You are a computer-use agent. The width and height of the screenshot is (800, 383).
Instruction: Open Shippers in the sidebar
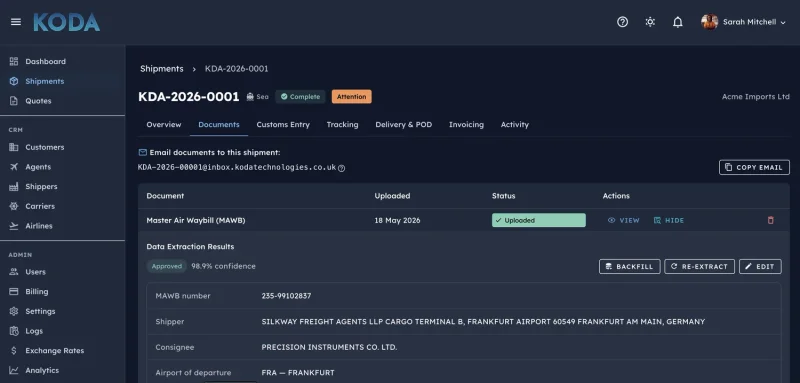(41, 187)
